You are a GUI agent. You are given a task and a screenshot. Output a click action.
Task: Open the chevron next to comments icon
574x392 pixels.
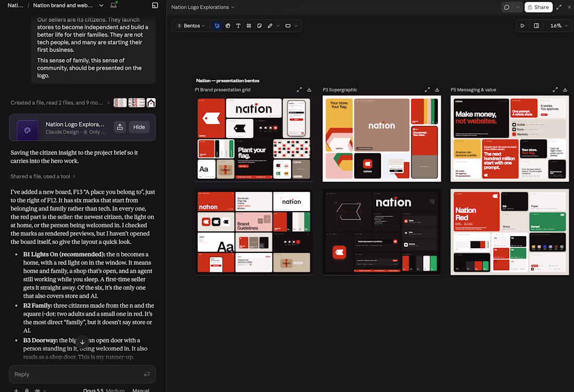point(518,7)
